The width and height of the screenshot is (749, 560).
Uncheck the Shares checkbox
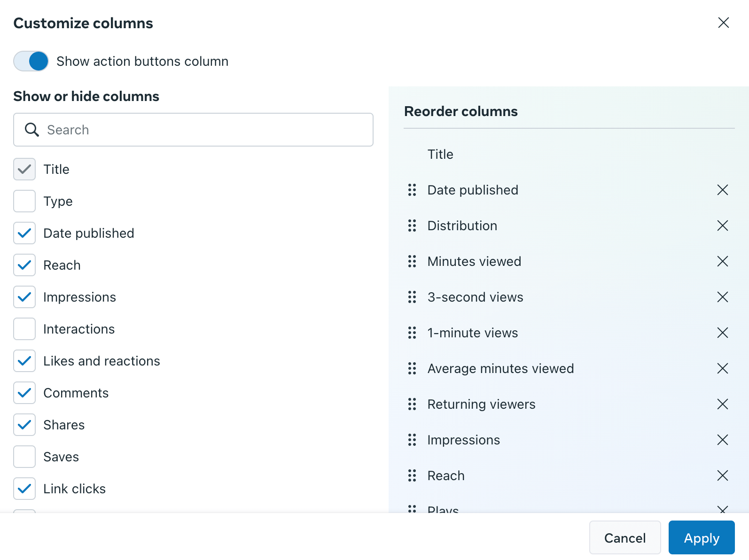(x=24, y=425)
